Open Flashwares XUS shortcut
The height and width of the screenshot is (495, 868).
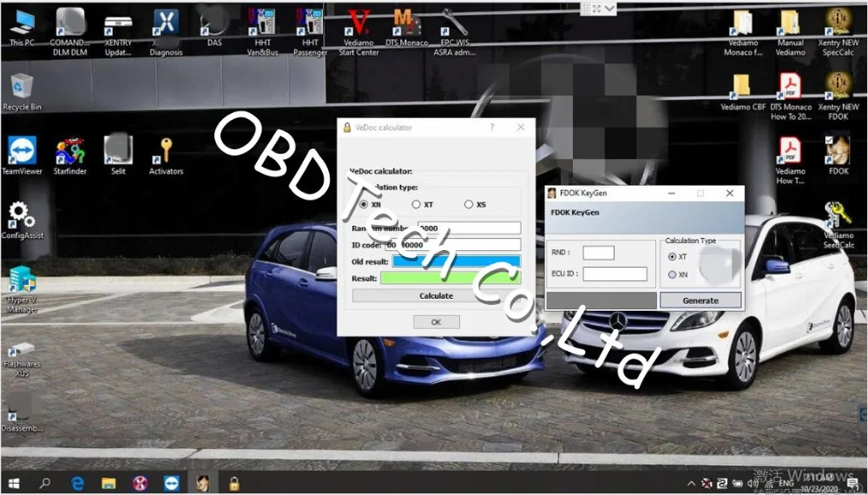(x=23, y=359)
